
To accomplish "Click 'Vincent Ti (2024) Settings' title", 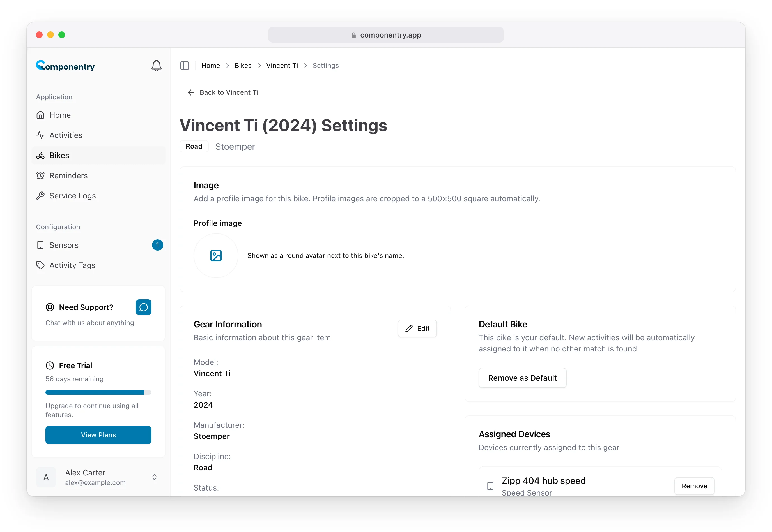I will pyautogui.click(x=283, y=125).
